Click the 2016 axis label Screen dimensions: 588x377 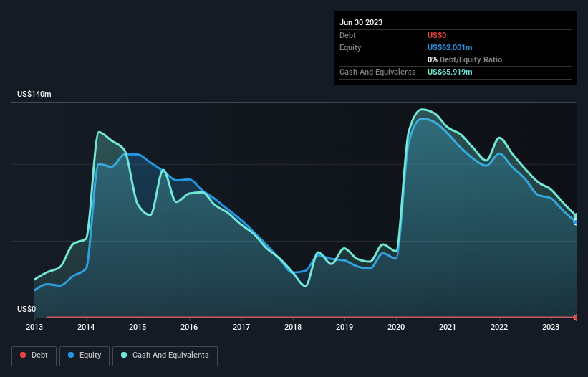point(189,327)
